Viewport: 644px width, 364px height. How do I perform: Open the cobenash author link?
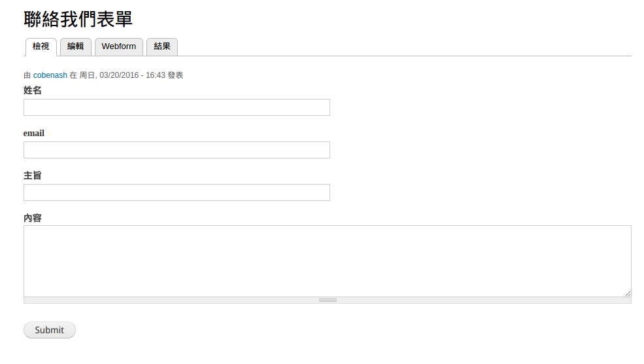tap(50, 75)
